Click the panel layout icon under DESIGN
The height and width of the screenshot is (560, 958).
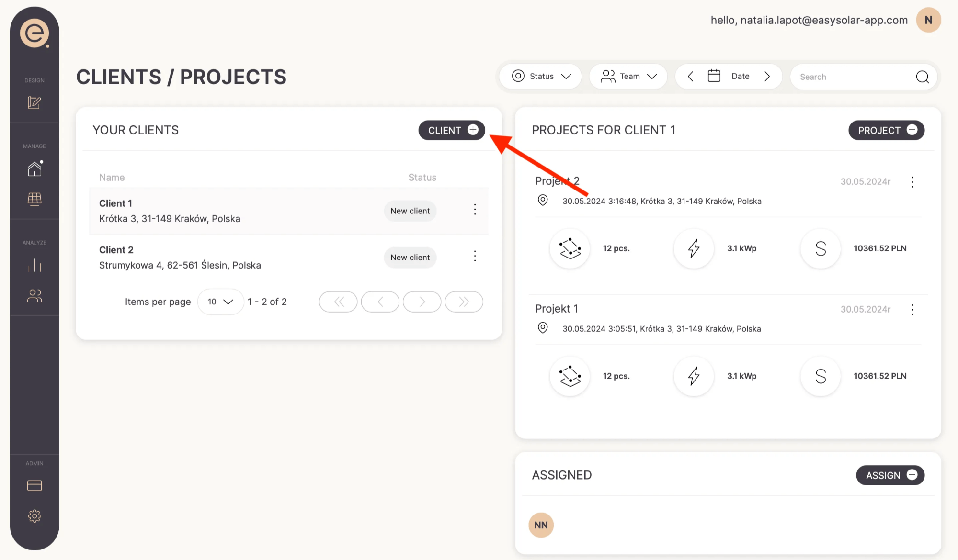34,102
